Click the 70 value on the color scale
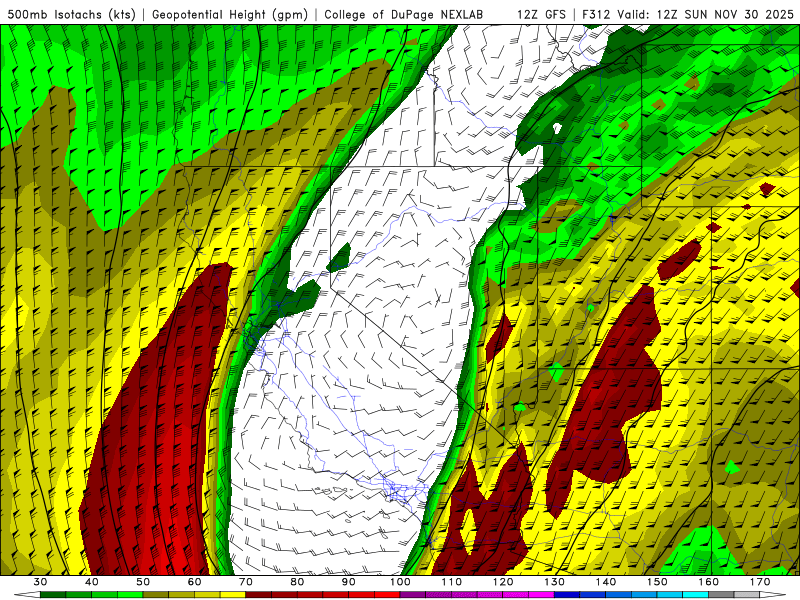 (246, 582)
